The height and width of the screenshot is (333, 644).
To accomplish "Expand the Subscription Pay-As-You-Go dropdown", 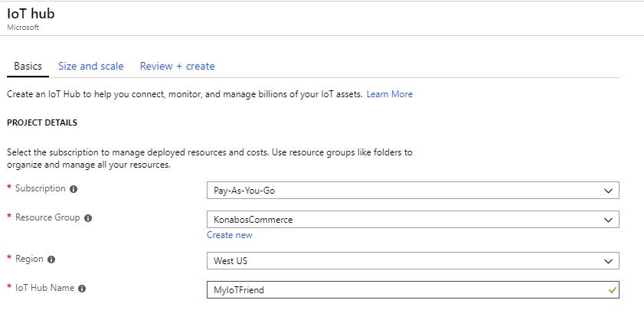I will [x=412, y=190].
